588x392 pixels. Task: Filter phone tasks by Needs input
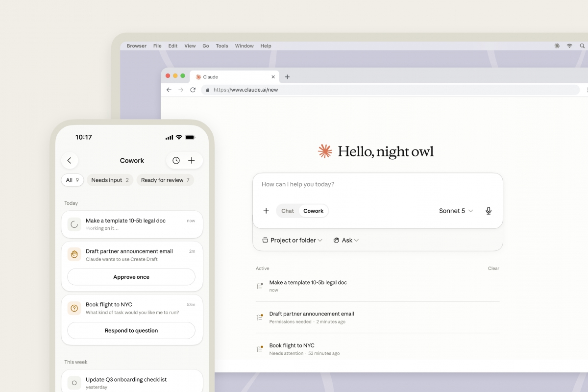pos(110,180)
